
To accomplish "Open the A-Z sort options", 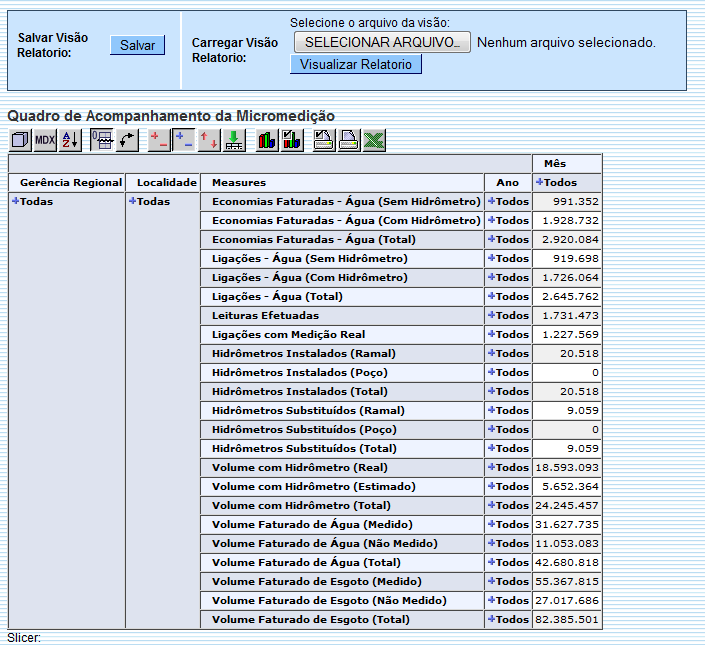I will [x=70, y=140].
